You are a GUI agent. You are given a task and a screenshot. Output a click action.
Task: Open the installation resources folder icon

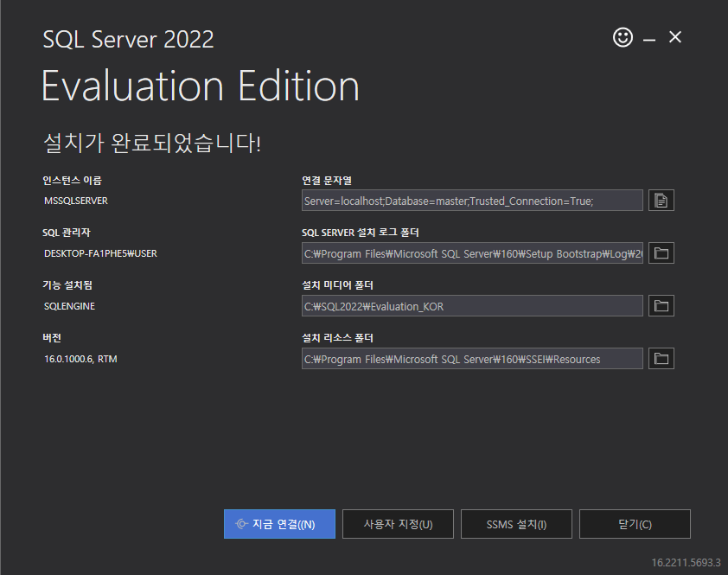click(661, 359)
